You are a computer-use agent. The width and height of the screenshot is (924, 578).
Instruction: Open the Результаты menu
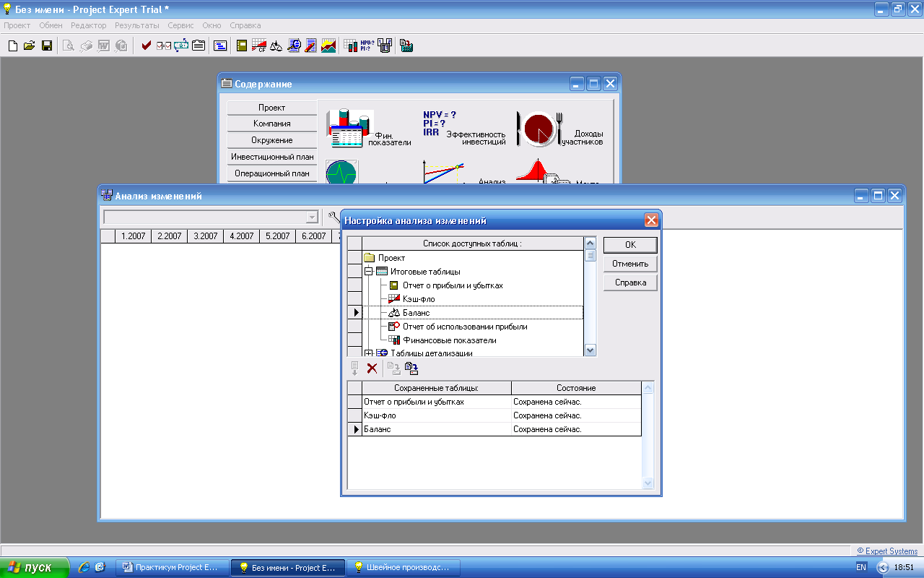pyautogui.click(x=137, y=25)
